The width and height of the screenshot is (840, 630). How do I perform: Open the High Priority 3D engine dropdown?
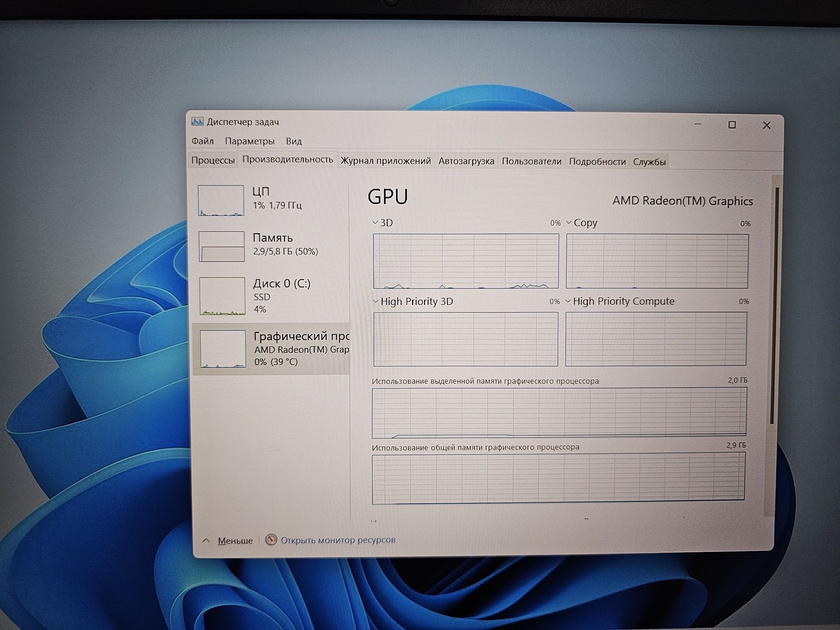375,301
